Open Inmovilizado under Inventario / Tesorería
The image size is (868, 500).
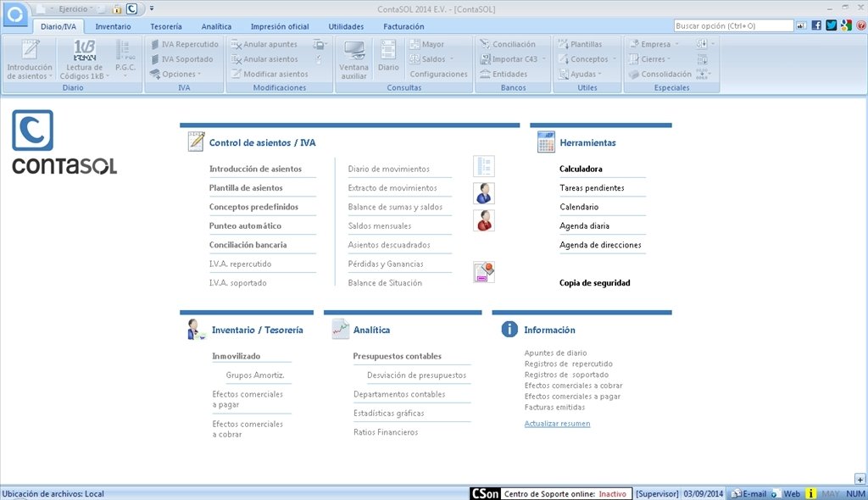pos(236,356)
